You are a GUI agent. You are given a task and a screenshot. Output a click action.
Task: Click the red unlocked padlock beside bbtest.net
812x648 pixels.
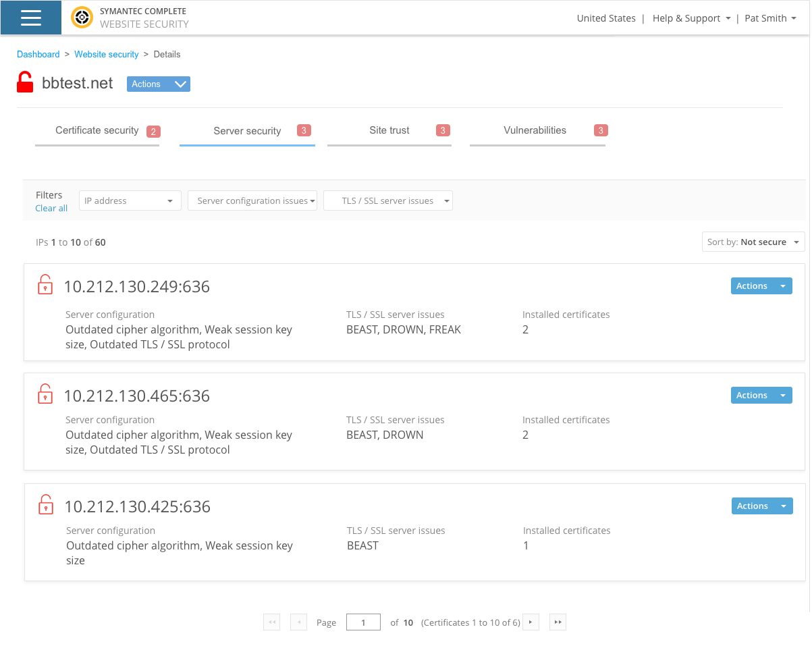click(25, 82)
